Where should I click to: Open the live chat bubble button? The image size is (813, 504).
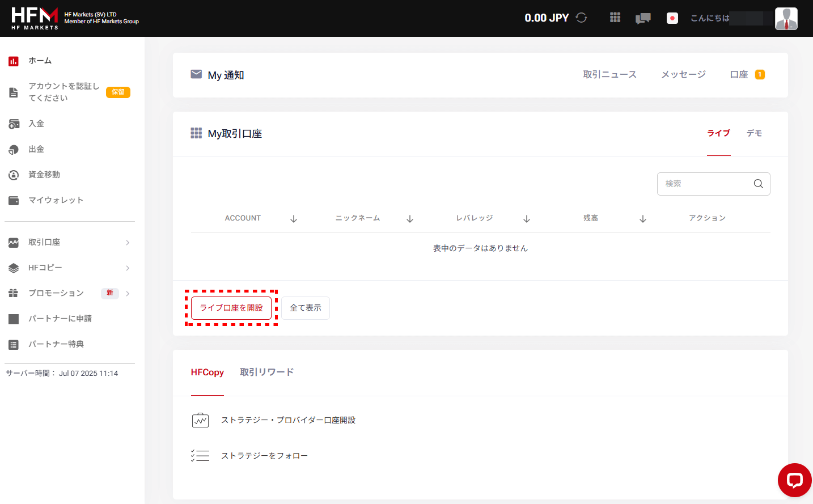point(795,480)
